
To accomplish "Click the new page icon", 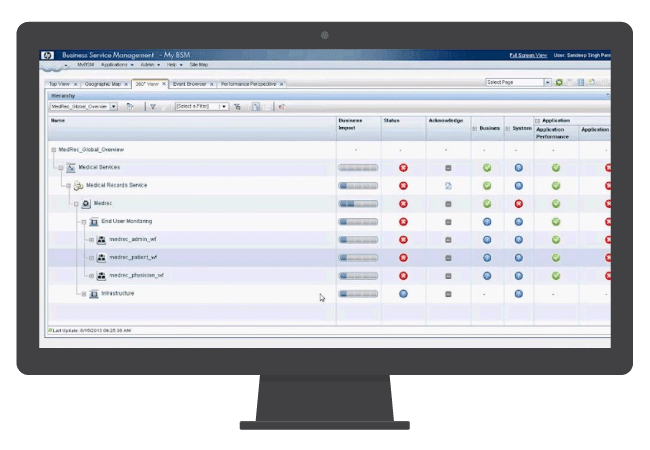I will (x=592, y=82).
